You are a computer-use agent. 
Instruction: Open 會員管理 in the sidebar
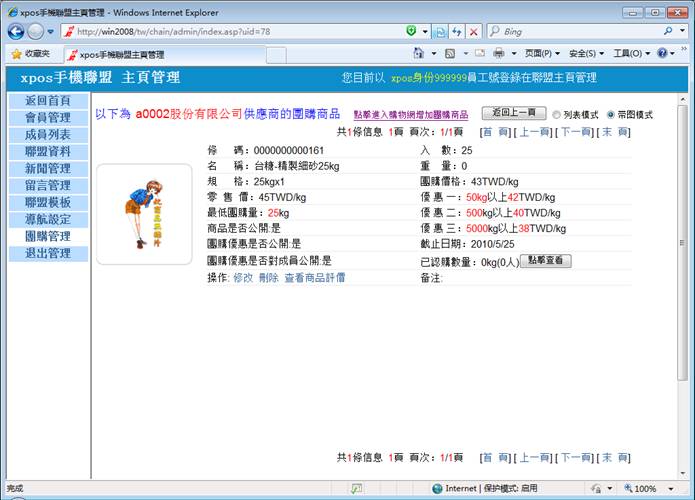coord(47,118)
